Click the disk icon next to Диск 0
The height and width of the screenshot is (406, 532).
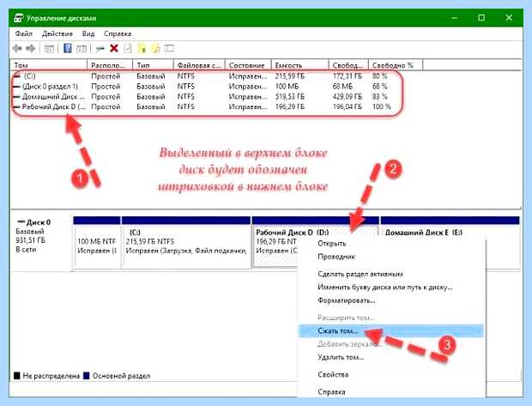point(21,222)
